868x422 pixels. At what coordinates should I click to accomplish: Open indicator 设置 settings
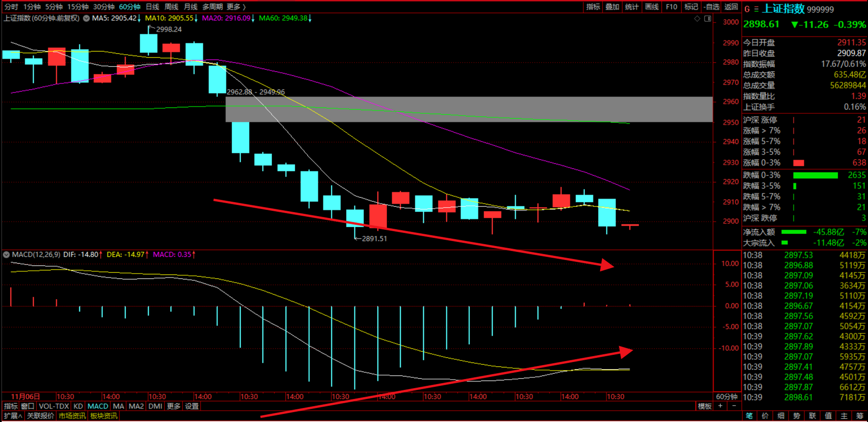192,406
